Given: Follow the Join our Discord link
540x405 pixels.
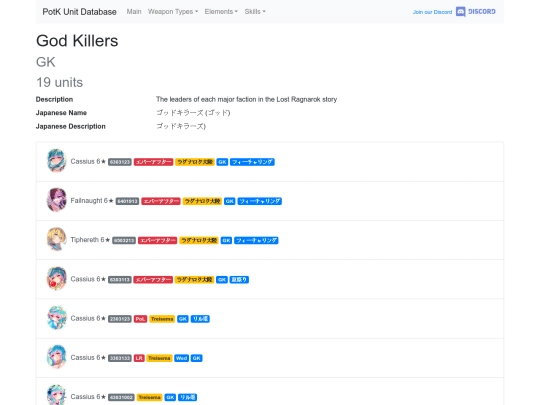Looking at the screenshot, I should coord(432,12).
